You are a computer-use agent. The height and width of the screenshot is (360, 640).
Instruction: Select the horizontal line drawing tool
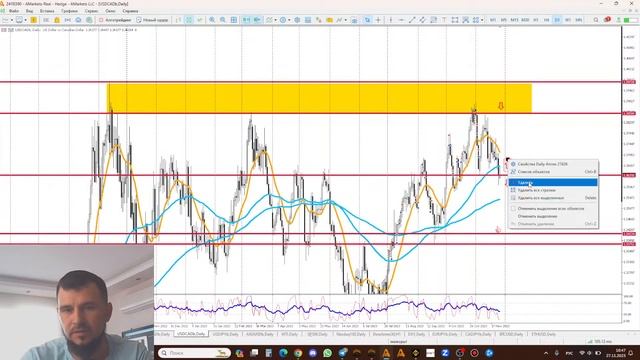[401, 20]
